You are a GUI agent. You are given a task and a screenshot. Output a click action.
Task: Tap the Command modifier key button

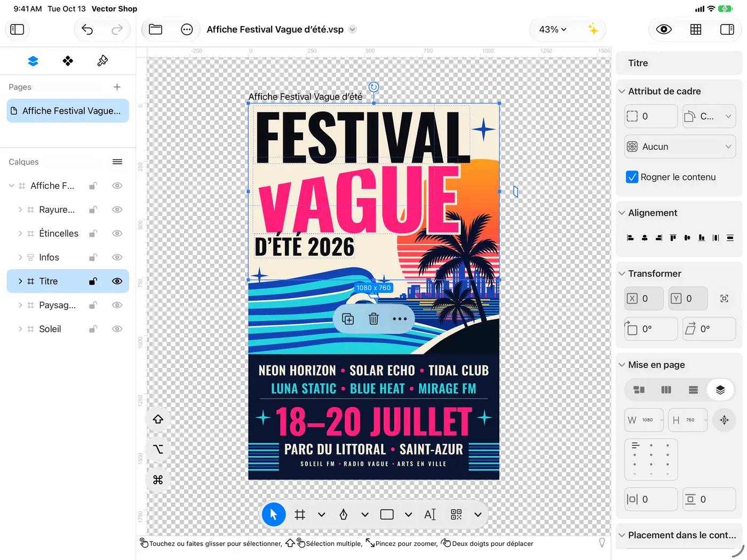(x=158, y=480)
